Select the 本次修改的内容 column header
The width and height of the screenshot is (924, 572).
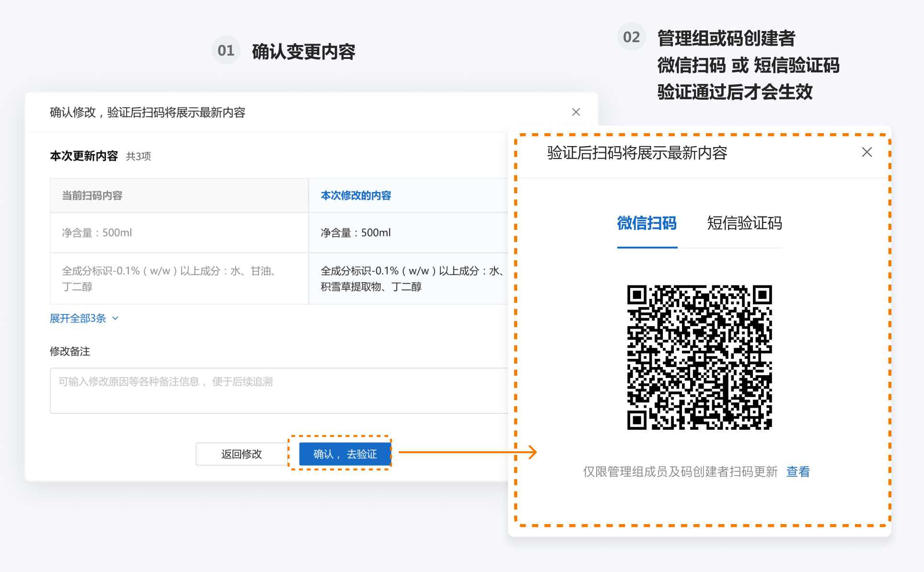pyautogui.click(x=356, y=195)
